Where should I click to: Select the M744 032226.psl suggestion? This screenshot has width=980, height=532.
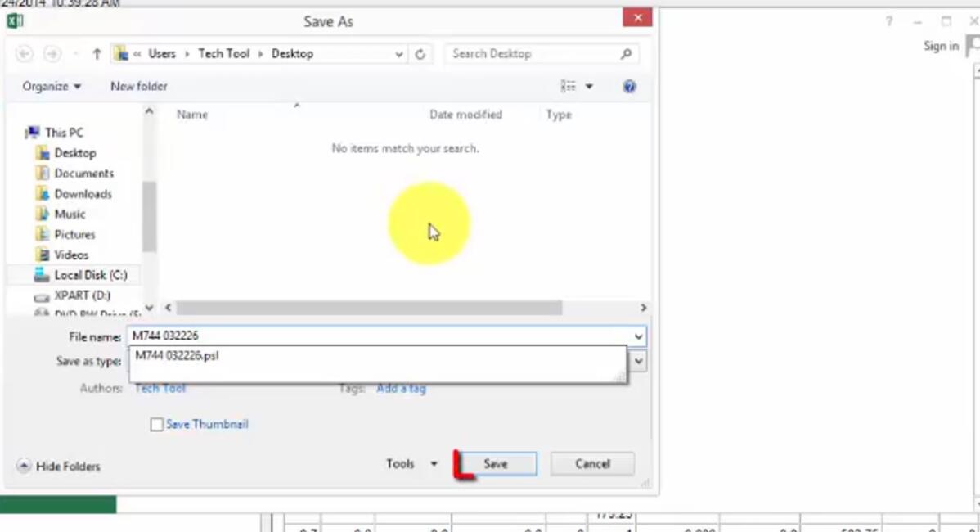click(x=178, y=356)
